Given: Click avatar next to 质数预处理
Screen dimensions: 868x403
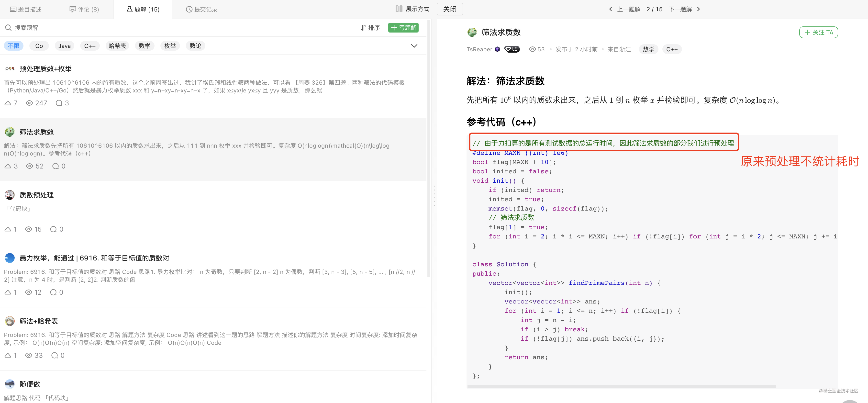Looking at the screenshot, I should click(10, 195).
